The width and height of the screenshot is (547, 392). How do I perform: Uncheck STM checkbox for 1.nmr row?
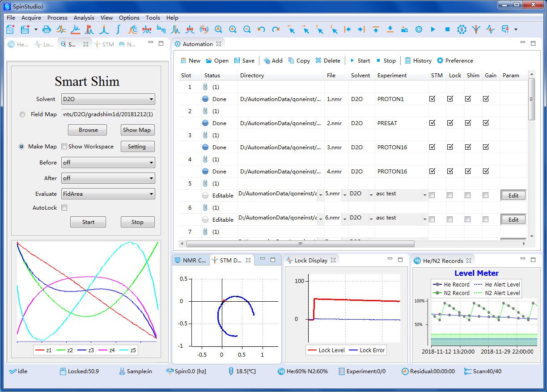(x=432, y=99)
